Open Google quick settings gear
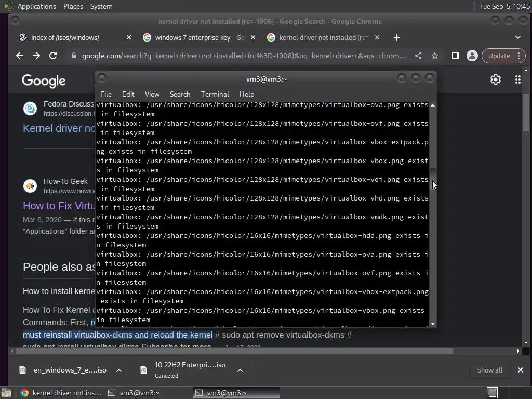The height and width of the screenshot is (399, 532). 495,79
